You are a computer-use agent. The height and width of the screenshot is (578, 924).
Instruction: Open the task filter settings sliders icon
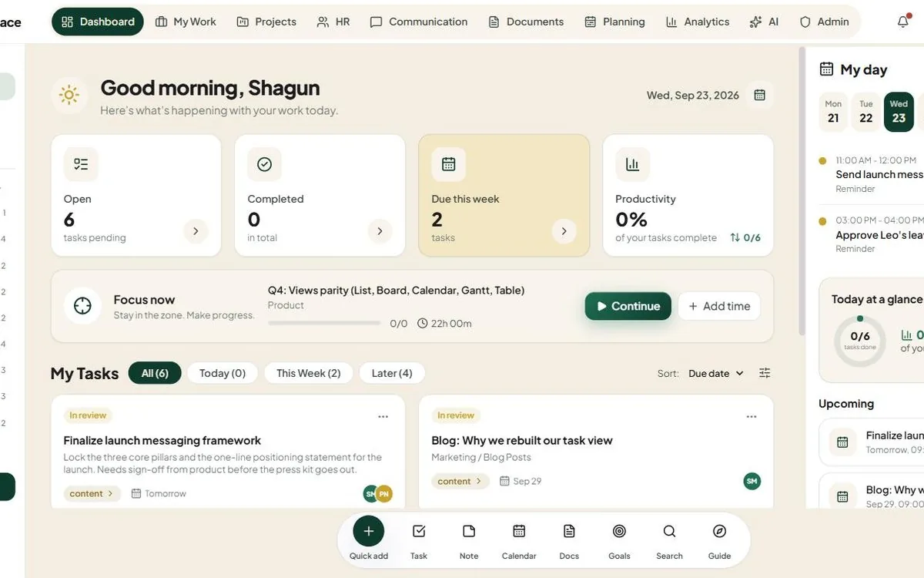pyautogui.click(x=765, y=373)
